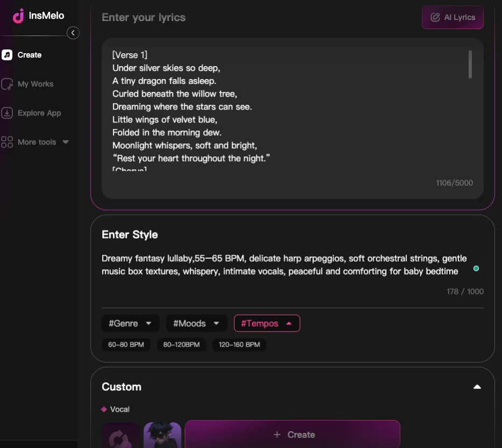Click inside the lyrics text area
Viewport: 502px width, 448px height.
(292, 118)
